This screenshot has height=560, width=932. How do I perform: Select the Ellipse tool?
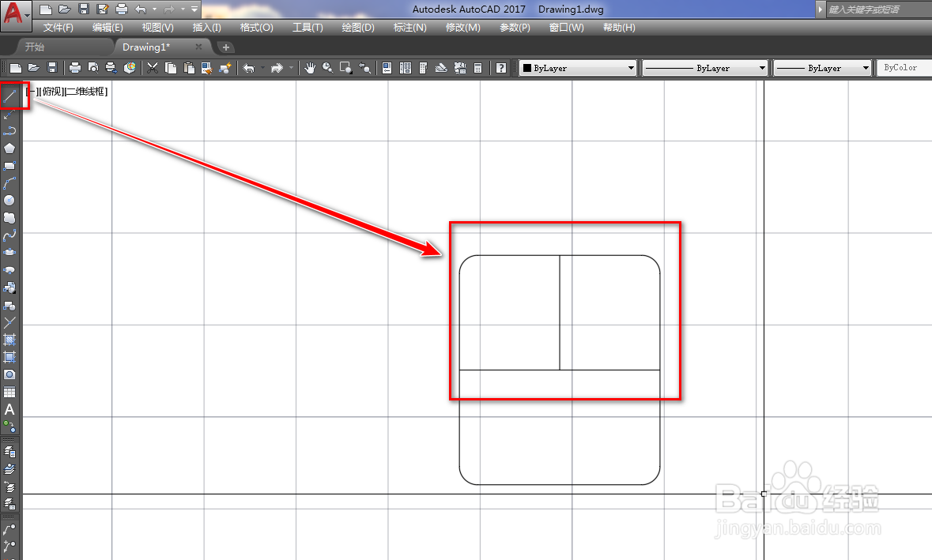coord(9,253)
